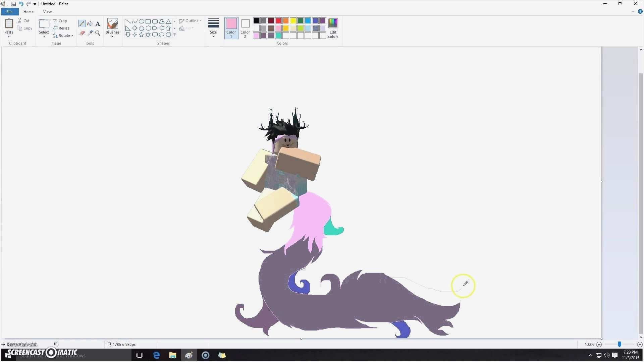
Task: Open the File menu
Action: point(9,12)
